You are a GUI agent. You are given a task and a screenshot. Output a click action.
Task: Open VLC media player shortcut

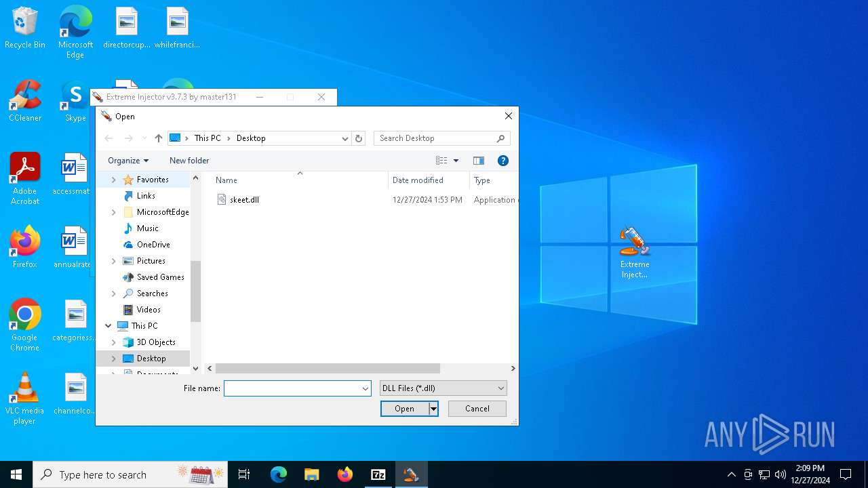pyautogui.click(x=25, y=399)
